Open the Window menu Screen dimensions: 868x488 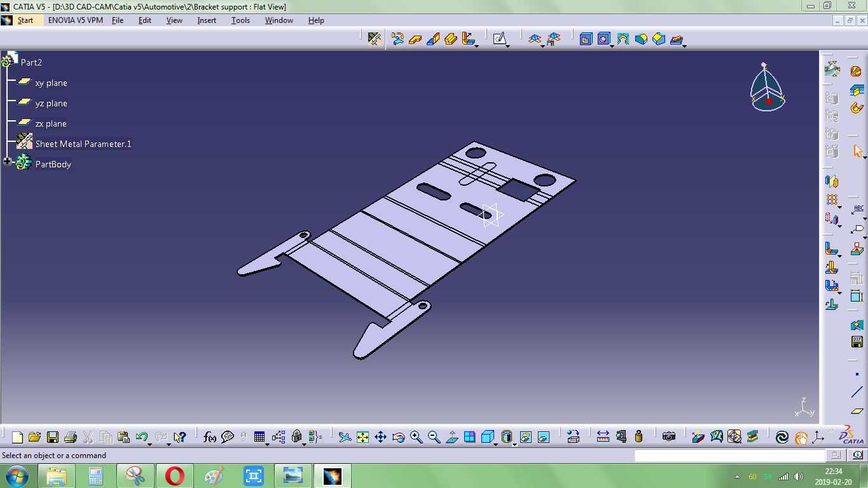(x=279, y=20)
